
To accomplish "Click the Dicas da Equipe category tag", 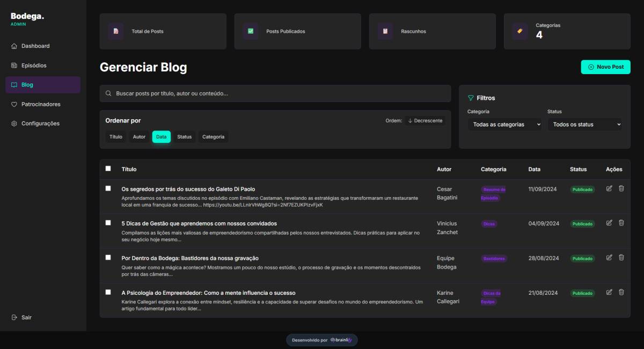I will [x=492, y=297].
